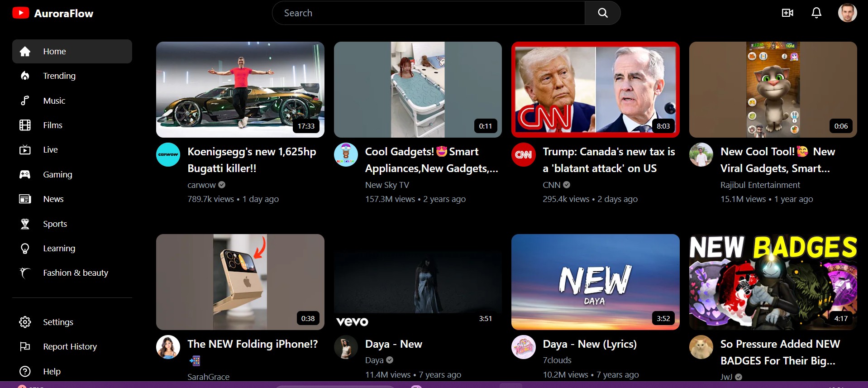Go to the Gaming section
This screenshot has height=388, width=868.
click(57, 174)
